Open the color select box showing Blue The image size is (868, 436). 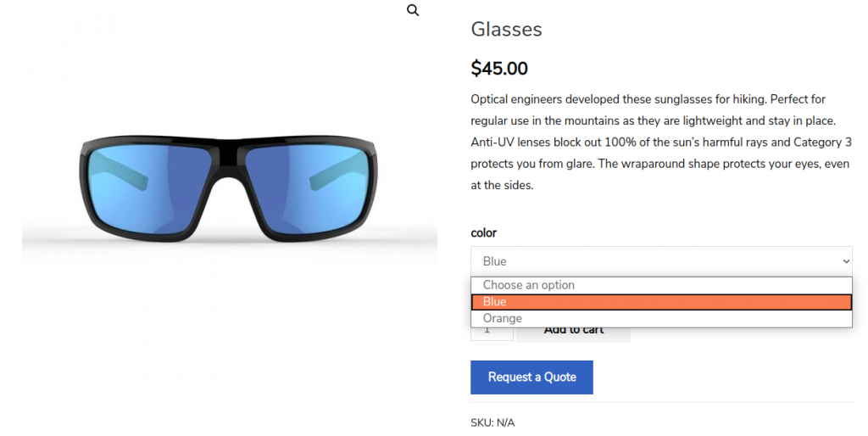pyautogui.click(x=653, y=261)
